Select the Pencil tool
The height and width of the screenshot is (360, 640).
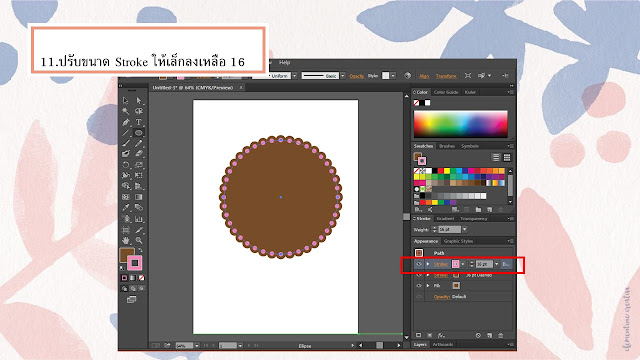coord(139,143)
